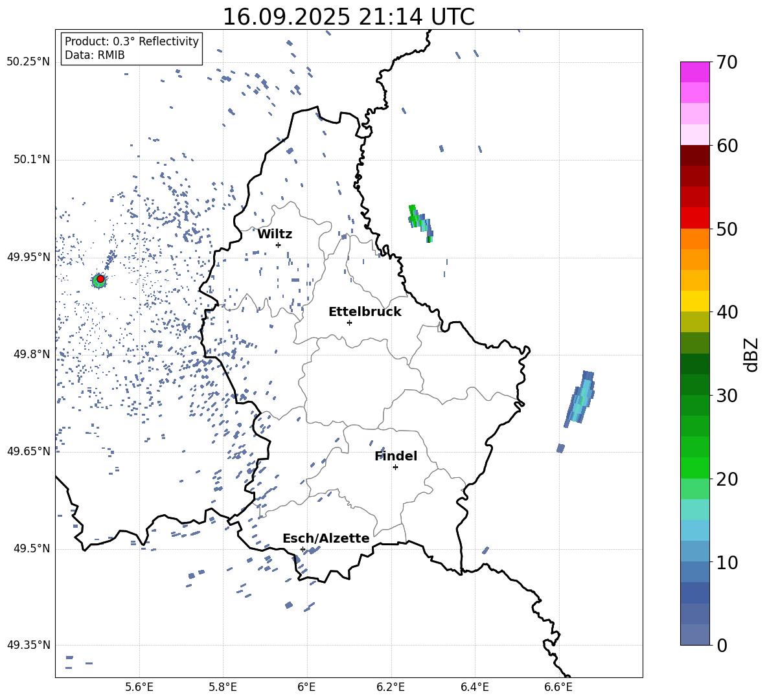The image size is (767, 700).
Task: Click the dark red colorbar segment below 60
Action: [x=694, y=155]
